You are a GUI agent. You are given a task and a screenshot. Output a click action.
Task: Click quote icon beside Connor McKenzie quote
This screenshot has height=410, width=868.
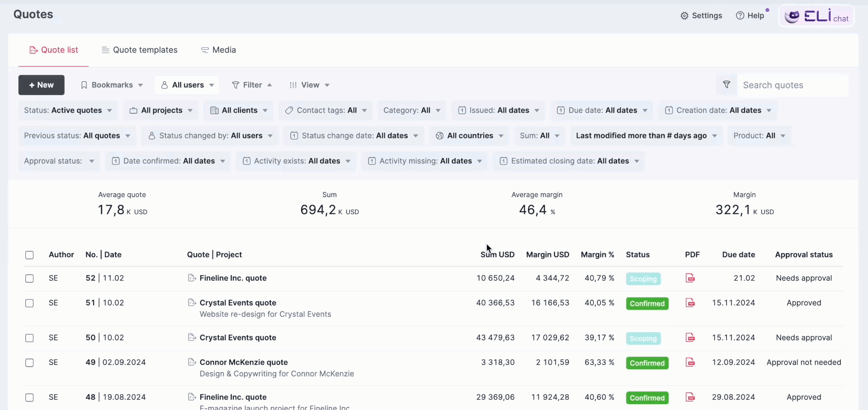coord(192,362)
